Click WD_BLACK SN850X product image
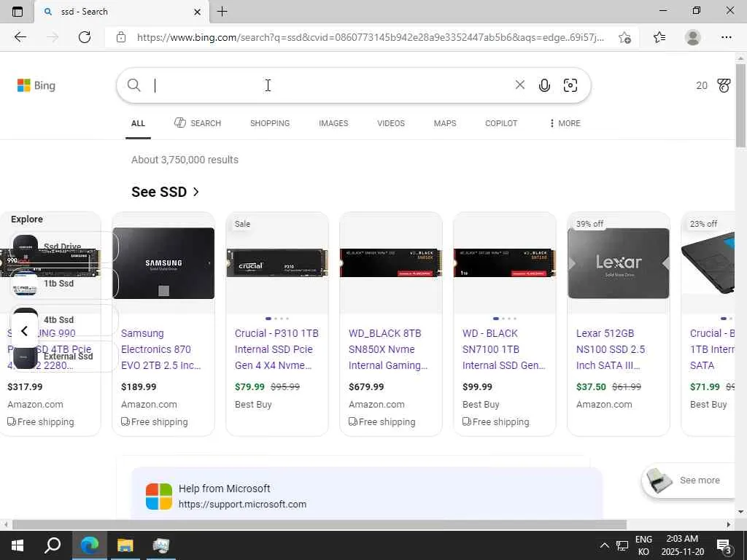 391,262
